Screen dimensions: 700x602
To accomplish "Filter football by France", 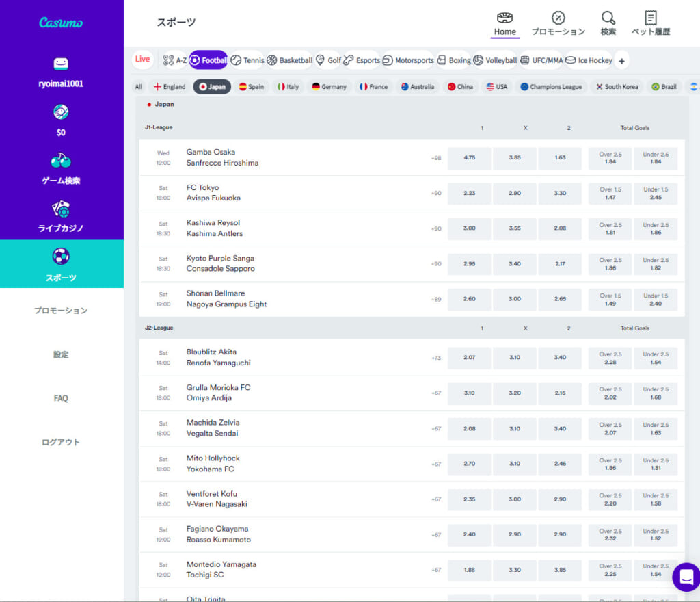I will tap(374, 87).
